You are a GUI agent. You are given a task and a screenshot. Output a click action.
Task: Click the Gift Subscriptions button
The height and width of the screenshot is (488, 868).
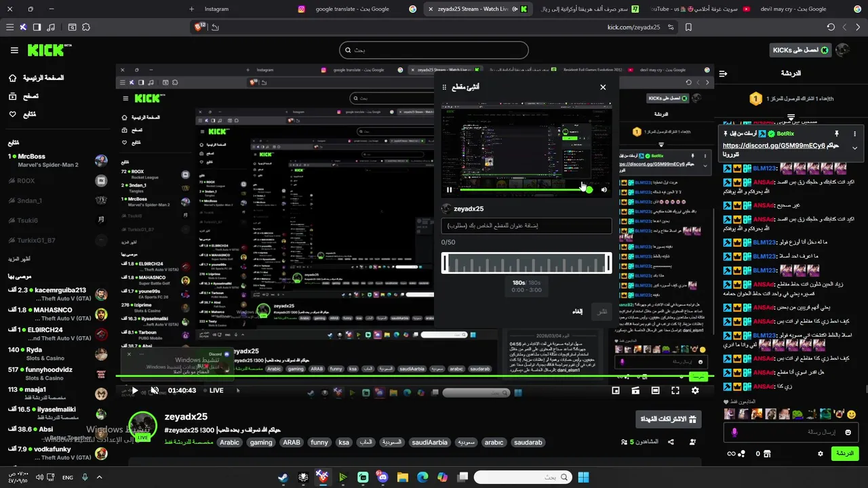pyautogui.click(x=668, y=420)
